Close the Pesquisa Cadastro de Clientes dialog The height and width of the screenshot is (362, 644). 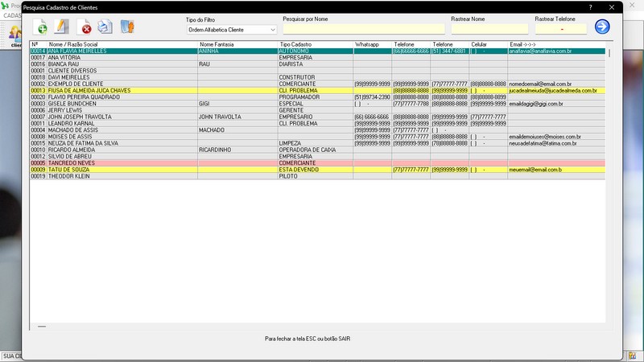point(612,7)
